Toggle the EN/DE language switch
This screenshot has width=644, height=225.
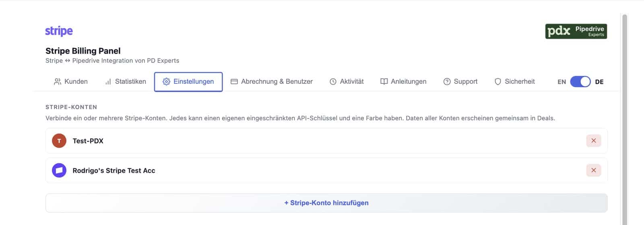click(x=580, y=82)
